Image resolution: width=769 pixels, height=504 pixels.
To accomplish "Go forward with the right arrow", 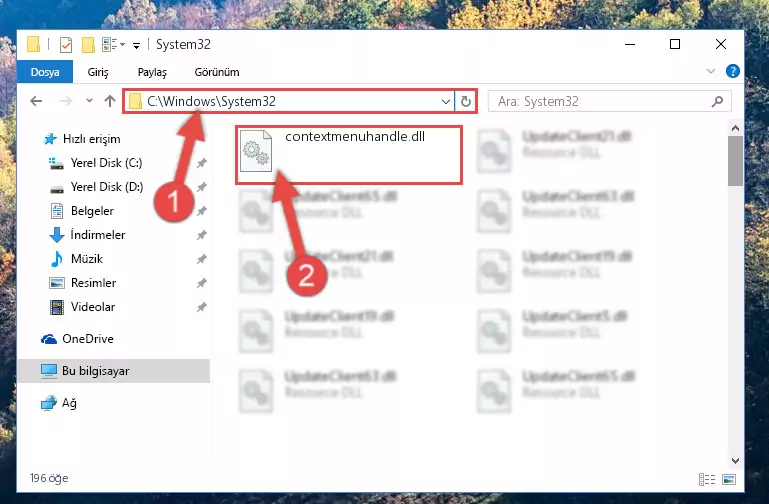I will pos(65,101).
